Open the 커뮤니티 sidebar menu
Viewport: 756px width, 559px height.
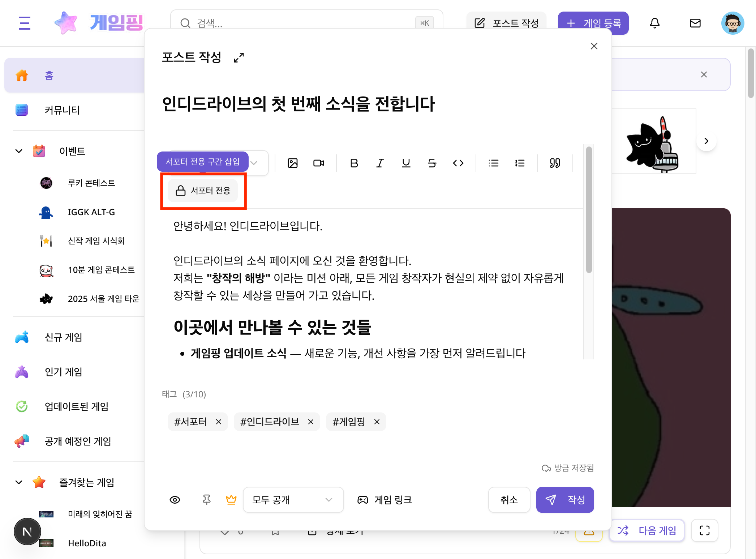(62, 110)
